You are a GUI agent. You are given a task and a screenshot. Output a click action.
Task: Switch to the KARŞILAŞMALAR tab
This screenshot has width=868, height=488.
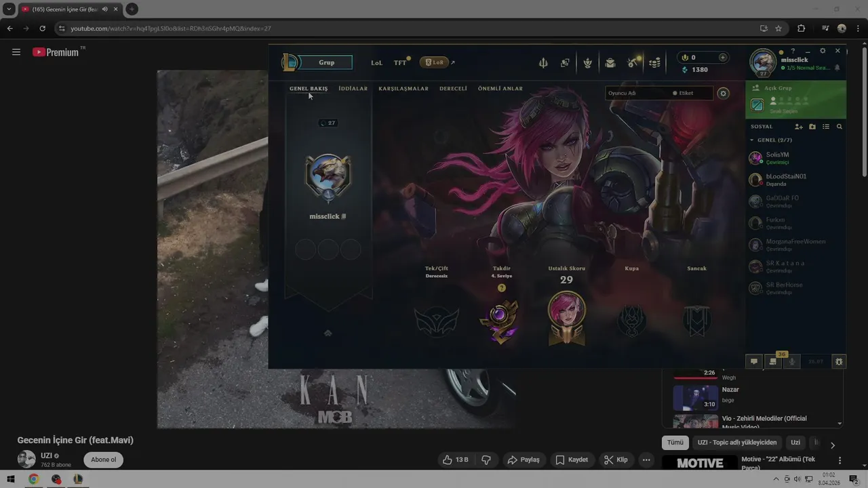[403, 89]
